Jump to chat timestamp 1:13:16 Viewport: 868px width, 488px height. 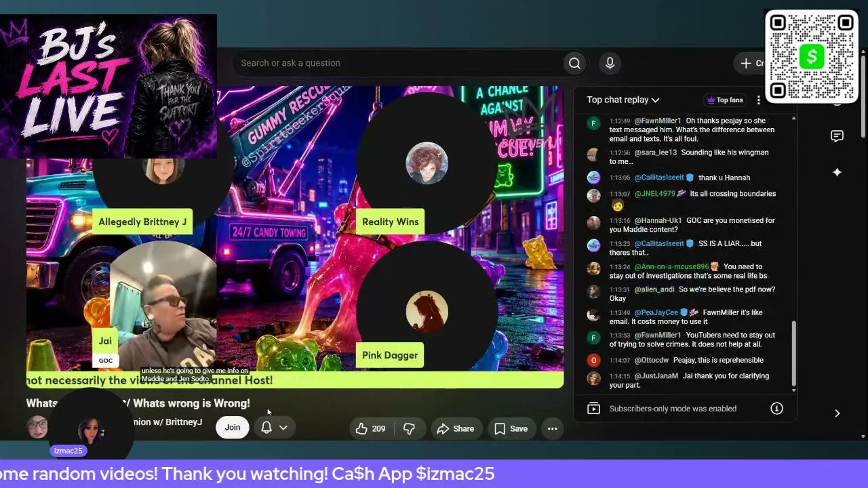[620, 220]
